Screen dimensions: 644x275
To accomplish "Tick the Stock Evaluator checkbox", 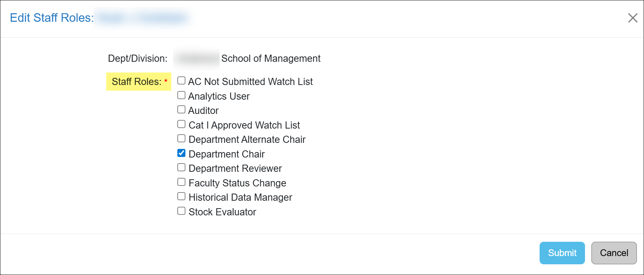I will [181, 211].
